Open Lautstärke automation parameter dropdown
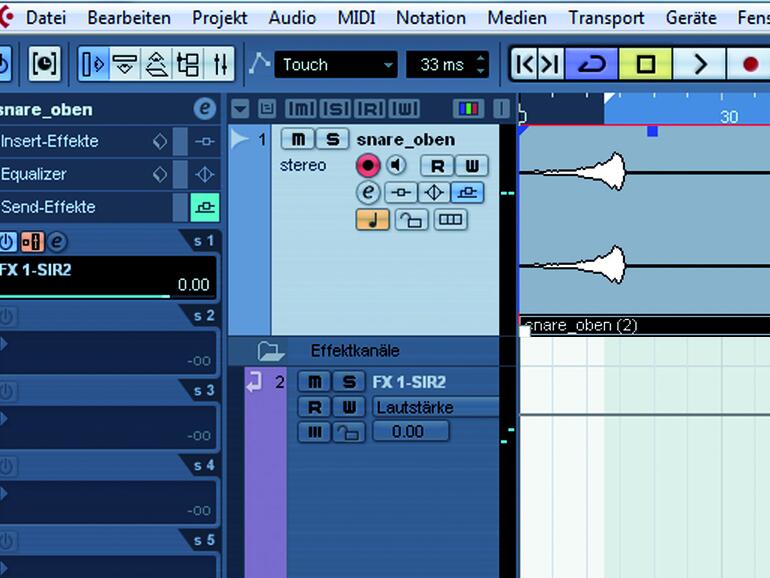770x578 pixels. [x=435, y=408]
